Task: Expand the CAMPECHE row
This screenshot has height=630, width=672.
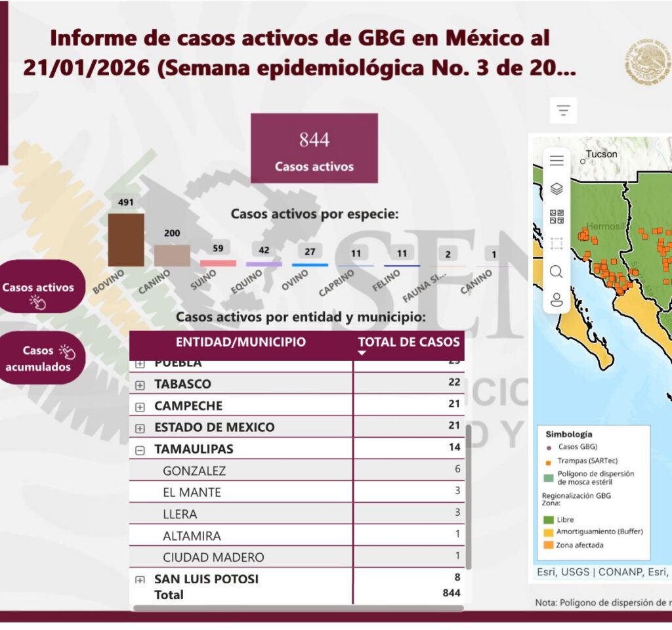Action: [140, 407]
